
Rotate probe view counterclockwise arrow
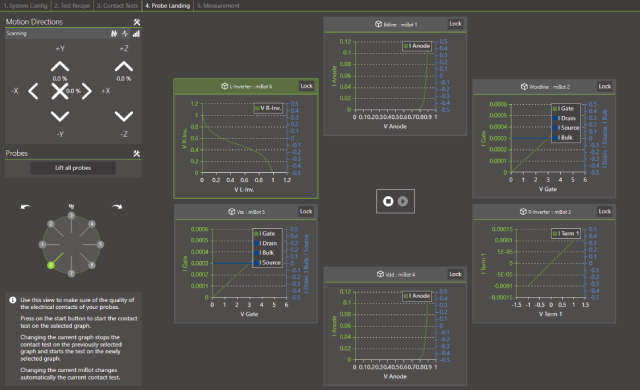(25, 207)
